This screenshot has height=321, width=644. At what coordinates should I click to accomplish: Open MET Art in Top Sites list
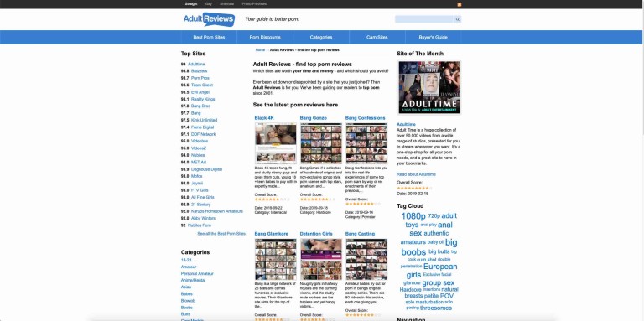point(199,162)
